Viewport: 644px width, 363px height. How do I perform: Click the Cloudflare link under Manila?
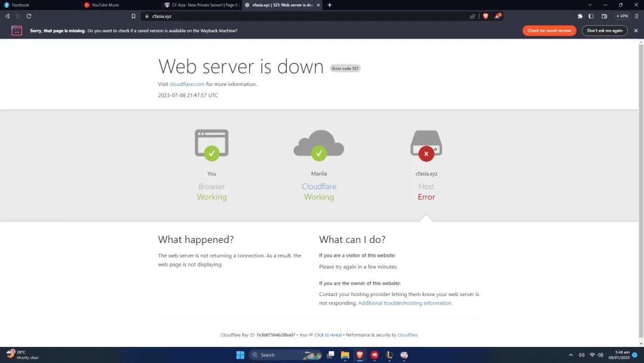coord(318,186)
